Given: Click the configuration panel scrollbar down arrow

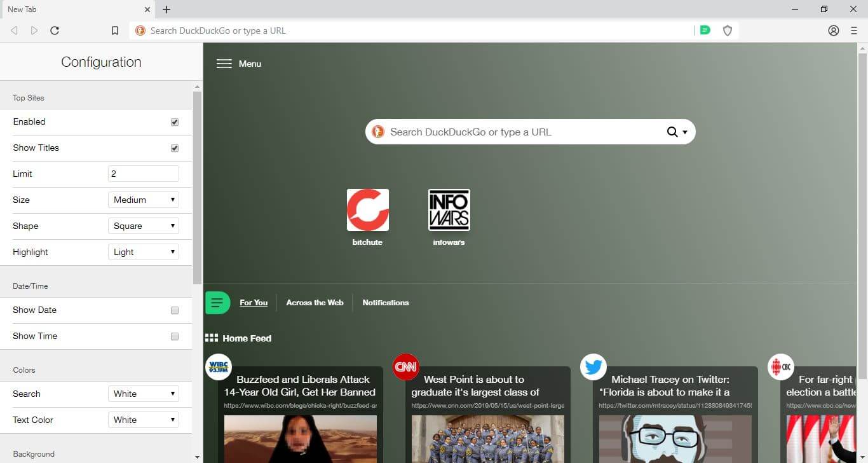Looking at the screenshot, I should point(197,457).
